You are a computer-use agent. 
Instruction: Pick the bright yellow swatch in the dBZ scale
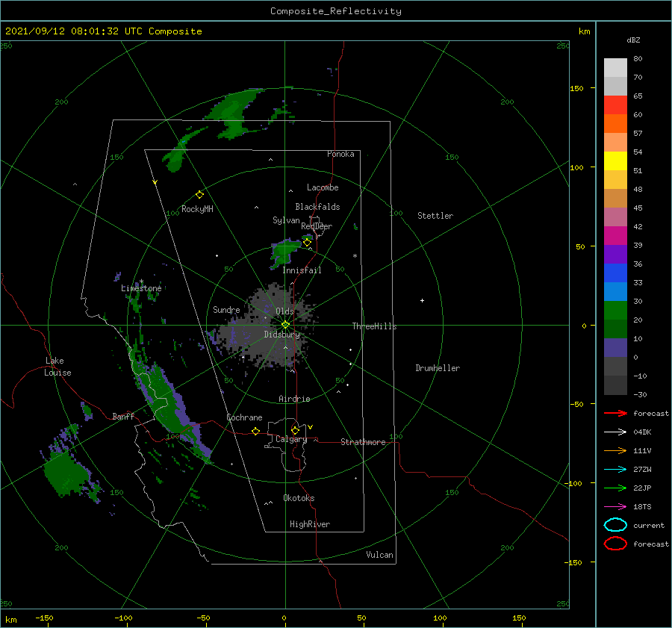click(615, 161)
